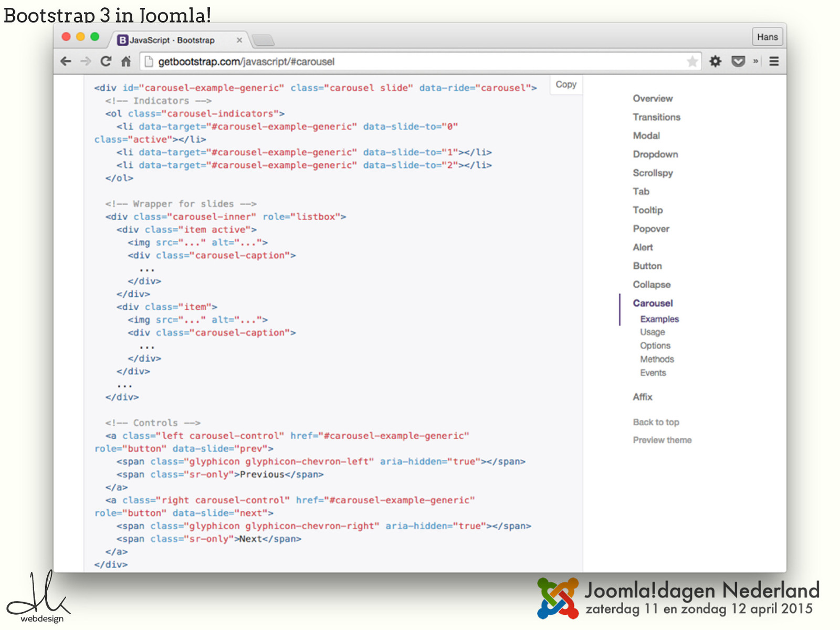840x630 pixels.
Task: Open the Popover section link
Action: pos(651,229)
